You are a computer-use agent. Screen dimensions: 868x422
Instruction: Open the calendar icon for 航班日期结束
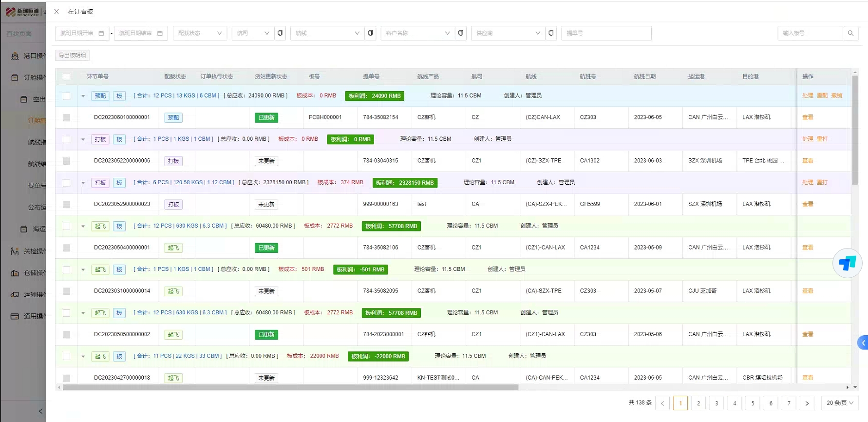click(160, 33)
